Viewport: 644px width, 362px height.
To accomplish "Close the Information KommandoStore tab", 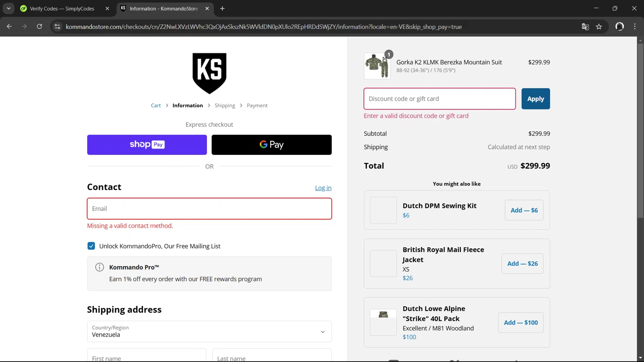I will click(207, 9).
